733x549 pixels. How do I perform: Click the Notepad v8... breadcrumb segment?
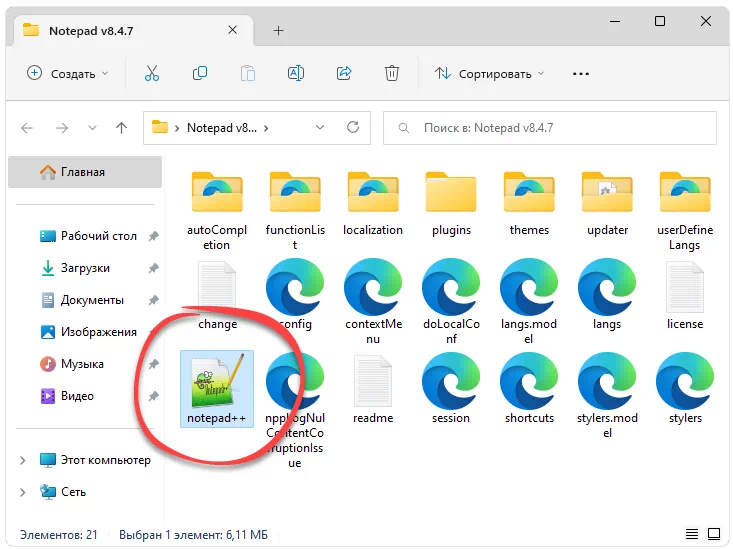(222, 128)
